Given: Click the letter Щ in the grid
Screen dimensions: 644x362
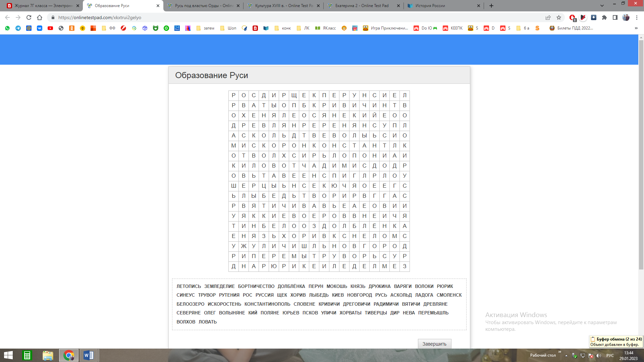Looking at the screenshot, I should (x=294, y=96).
